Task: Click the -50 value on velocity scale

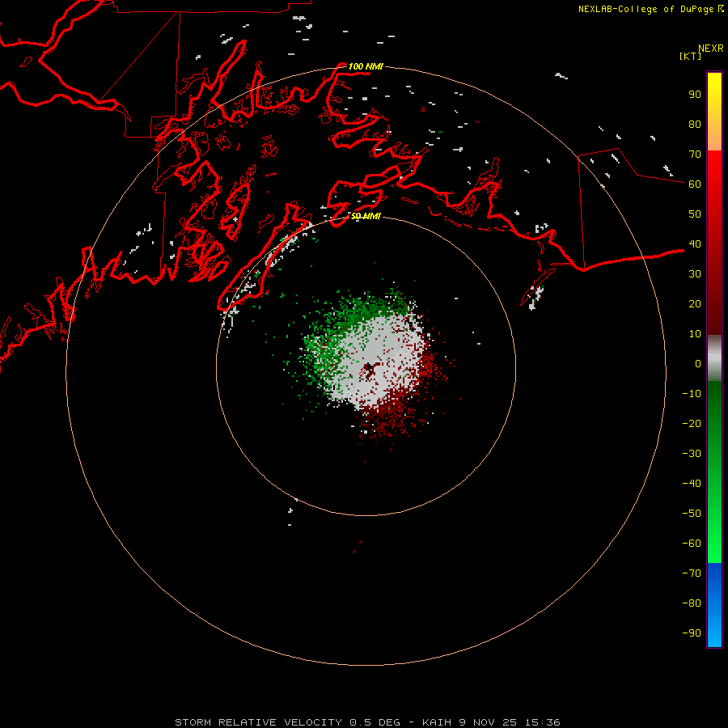Action: click(x=692, y=514)
